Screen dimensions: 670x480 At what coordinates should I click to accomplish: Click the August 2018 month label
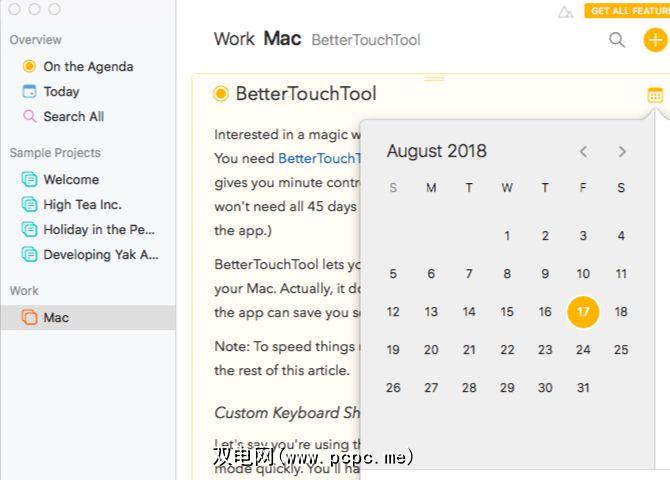click(x=437, y=151)
